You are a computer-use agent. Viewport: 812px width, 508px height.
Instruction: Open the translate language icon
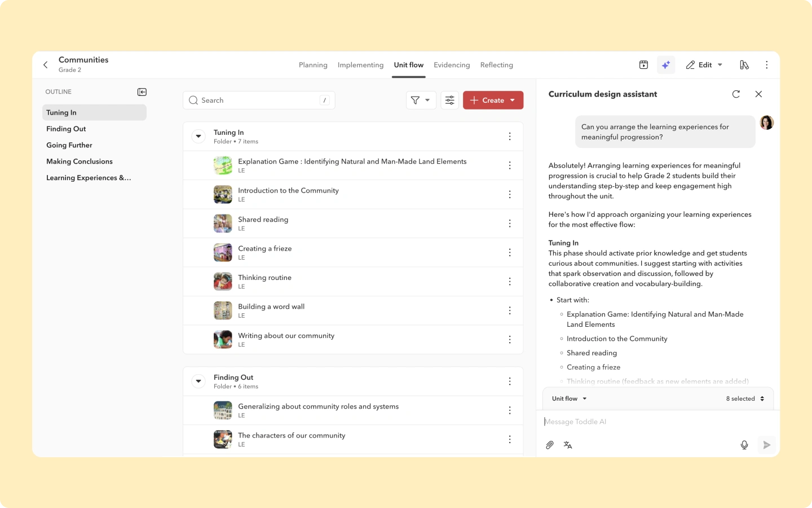pyautogui.click(x=568, y=445)
